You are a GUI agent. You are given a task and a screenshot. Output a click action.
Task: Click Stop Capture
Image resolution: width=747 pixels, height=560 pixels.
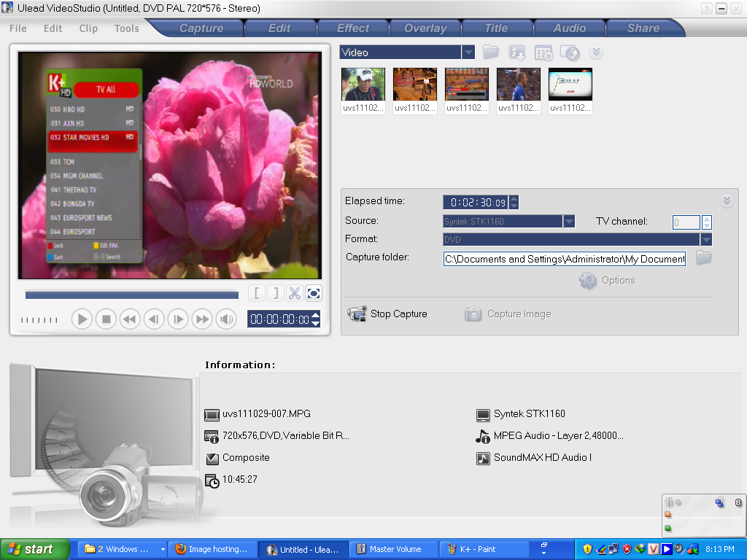pyautogui.click(x=387, y=314)
